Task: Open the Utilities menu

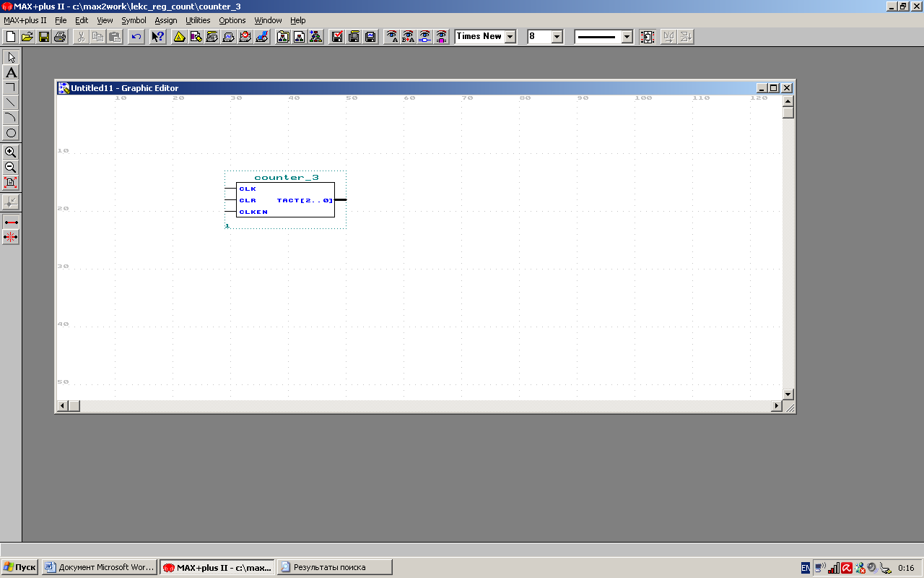Action: click(x=198, y=20)
